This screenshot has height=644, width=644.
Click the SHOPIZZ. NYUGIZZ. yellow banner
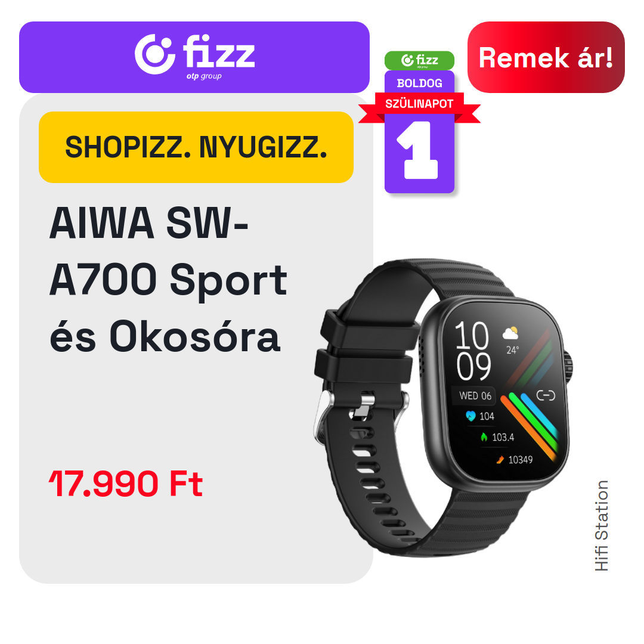coord(196,147)
